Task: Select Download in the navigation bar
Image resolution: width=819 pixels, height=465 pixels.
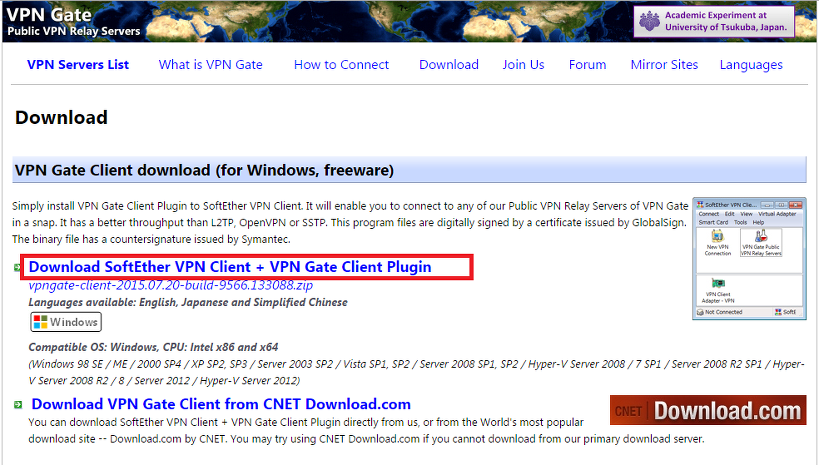Action: pos(448,65)
